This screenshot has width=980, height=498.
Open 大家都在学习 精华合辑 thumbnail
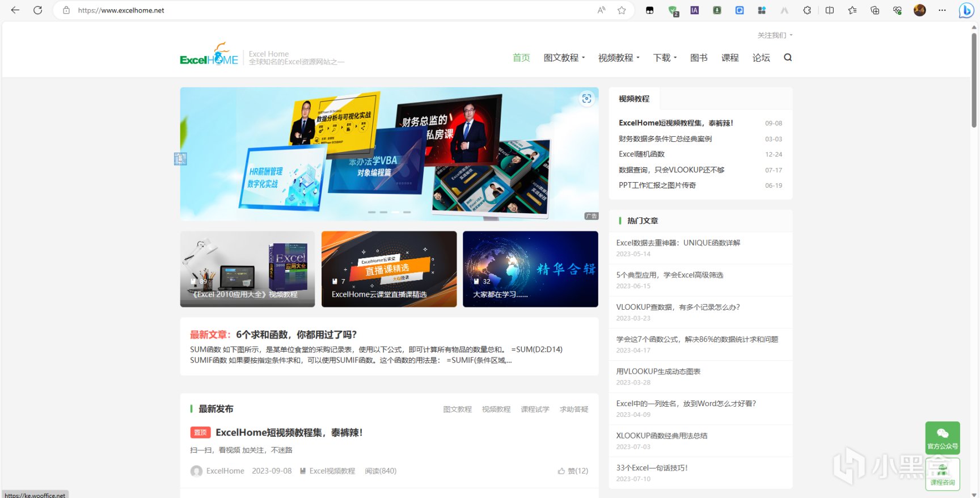(x=530, y=269)
